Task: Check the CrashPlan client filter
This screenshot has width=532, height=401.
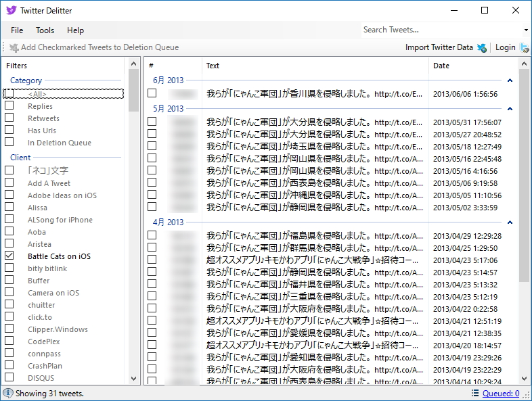Action: coord(9,365)
